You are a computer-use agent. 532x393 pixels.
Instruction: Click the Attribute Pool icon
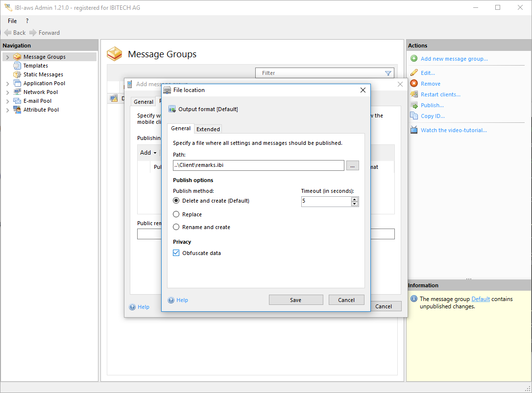click(x=17, y=110)
